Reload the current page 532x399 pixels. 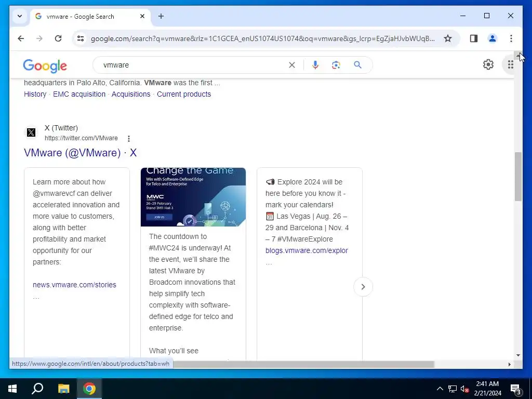(x=58, y=38)
